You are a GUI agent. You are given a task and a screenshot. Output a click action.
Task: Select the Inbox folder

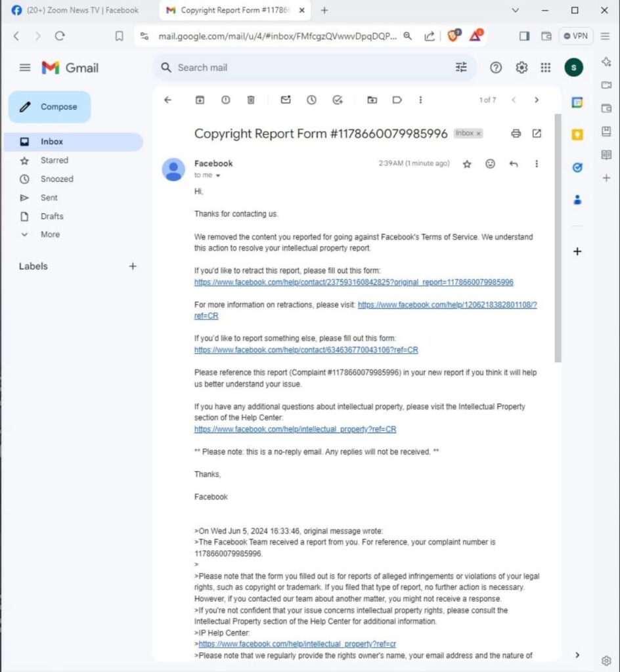pyautogui.click(x=74, y=142)
